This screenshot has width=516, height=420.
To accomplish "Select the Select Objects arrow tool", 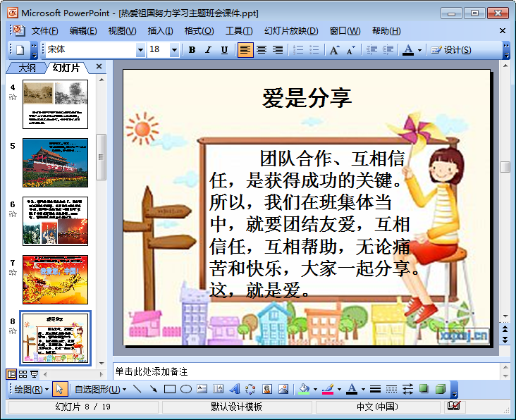I will [59, 390].
